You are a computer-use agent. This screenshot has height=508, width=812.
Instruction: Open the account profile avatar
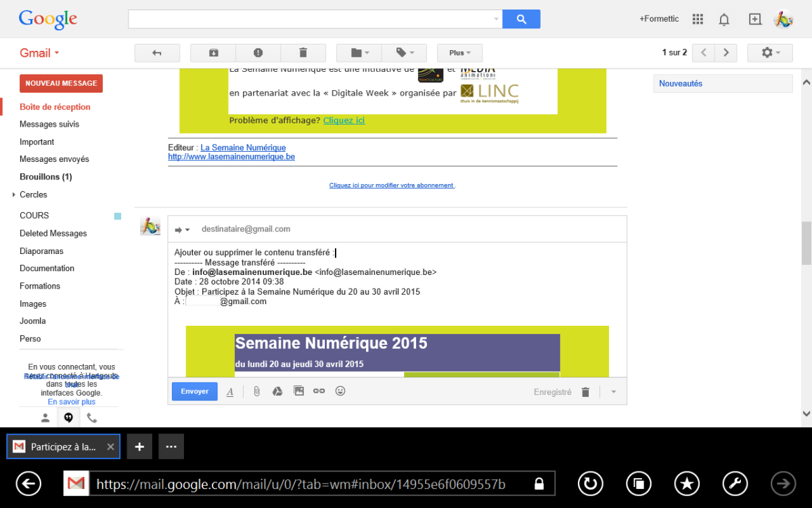[x=784, y=19]
